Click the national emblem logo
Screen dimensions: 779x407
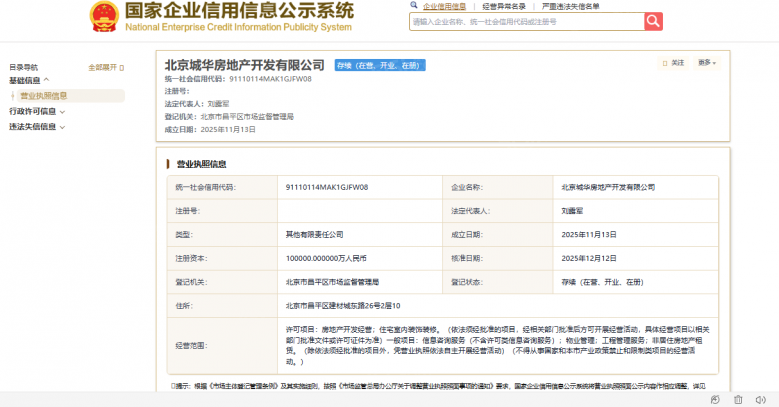pos(104,16)
